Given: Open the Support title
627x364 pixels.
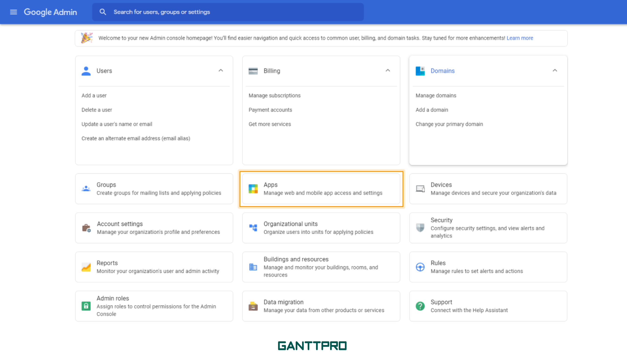Looking at the screenshot, I should (x=441, y=302).
